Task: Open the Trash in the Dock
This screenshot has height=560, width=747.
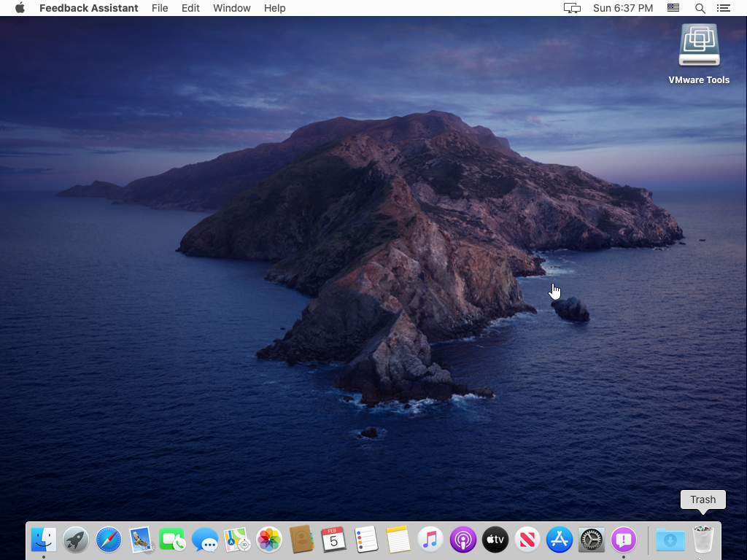Action: coord(703,540)
